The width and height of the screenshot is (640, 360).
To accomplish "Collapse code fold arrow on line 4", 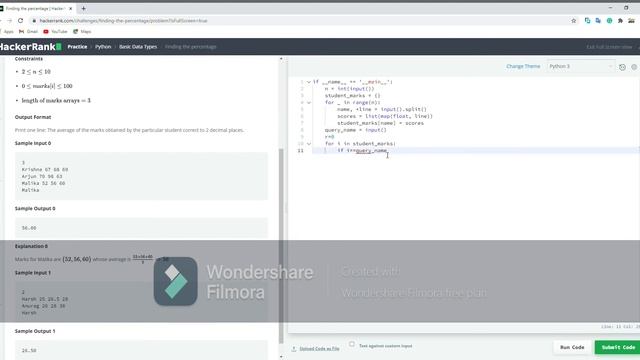I will pyautogui.click(x=309, y=102).
